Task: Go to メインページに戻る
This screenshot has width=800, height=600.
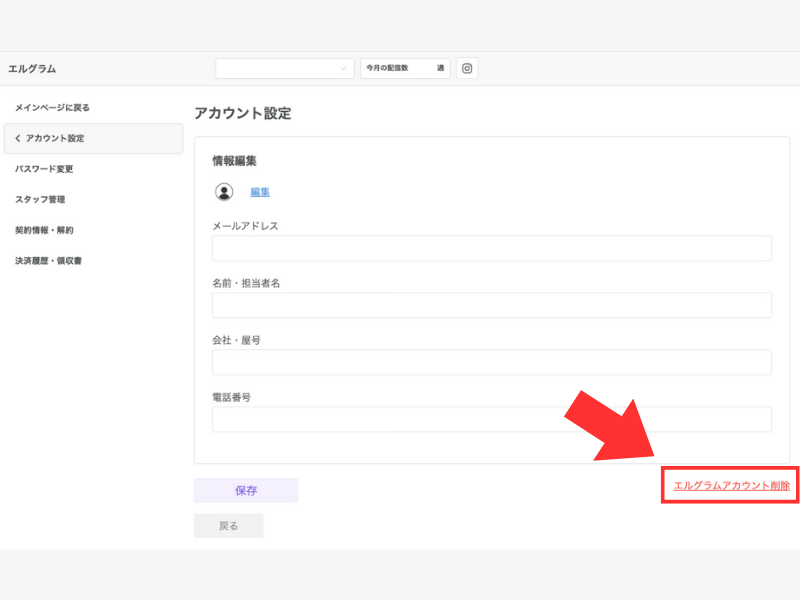Action: tap(52, 108)
